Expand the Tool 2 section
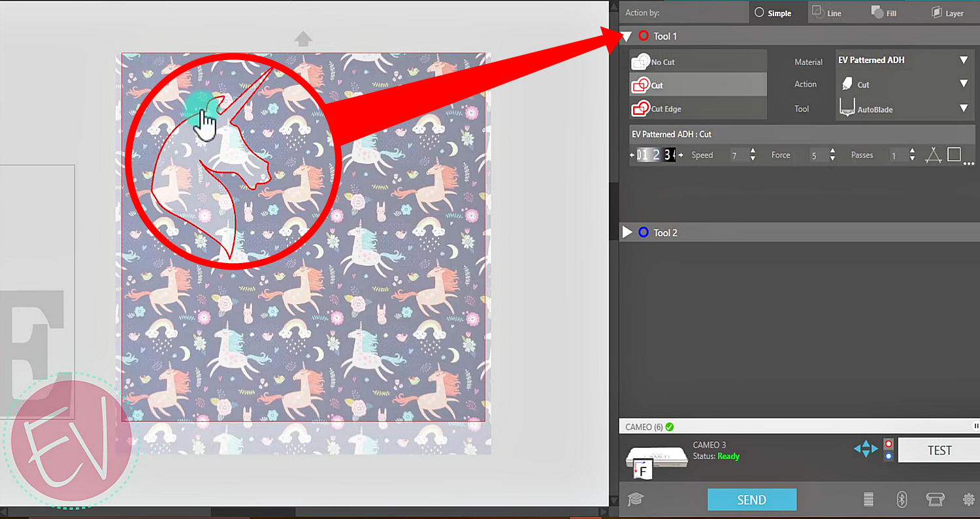The width and height of the screenshot is (980, 519). coord(627,232)
